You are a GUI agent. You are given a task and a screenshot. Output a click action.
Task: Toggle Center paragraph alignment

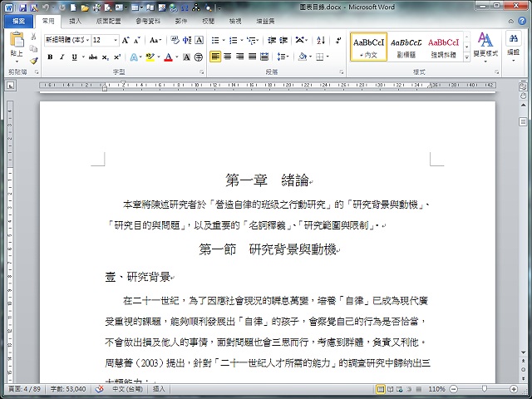[x=228, y=57]
